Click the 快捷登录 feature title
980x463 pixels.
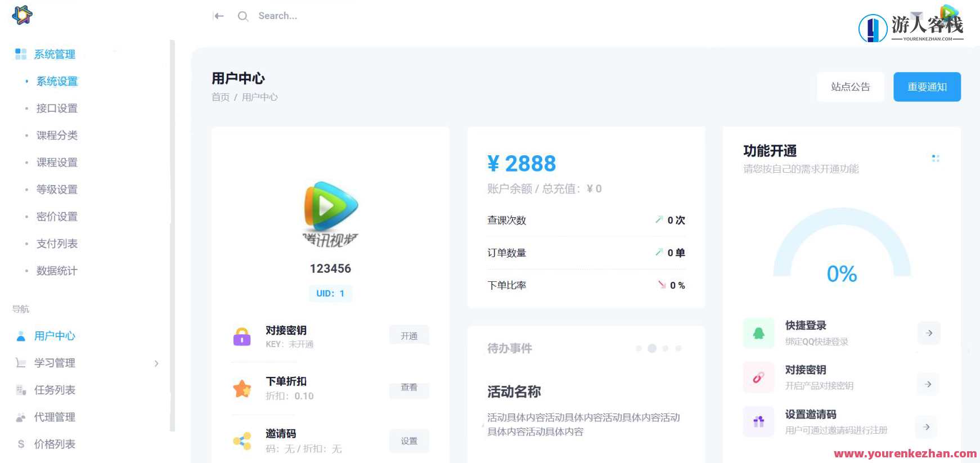[806, 325]
